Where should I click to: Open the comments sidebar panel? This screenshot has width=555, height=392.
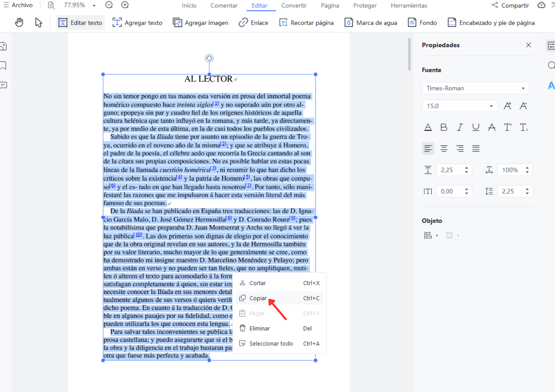(x=3, y=85)
